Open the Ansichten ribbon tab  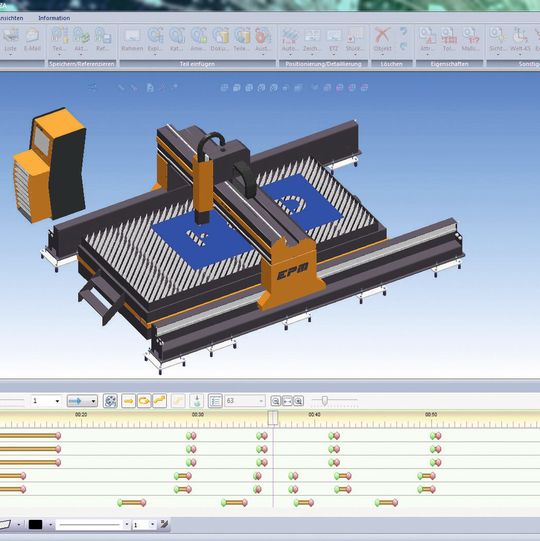(11, 18)
